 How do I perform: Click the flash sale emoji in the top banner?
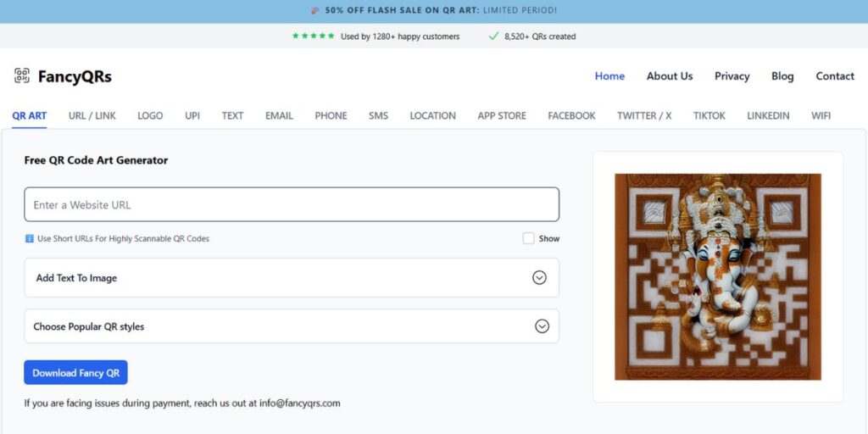315,10
